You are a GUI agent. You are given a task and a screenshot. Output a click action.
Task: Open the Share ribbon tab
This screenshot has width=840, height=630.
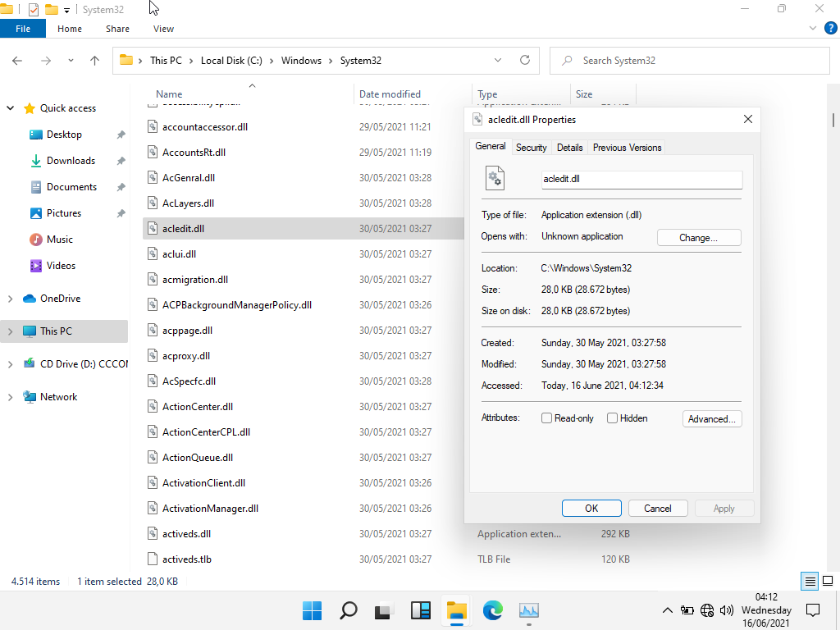(x=117, y=29)
